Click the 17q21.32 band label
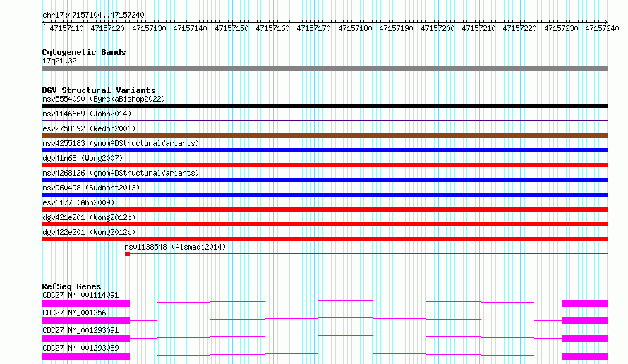Image resolution: width=628 pixels, height=364 pixels. [x=59, y=61]
